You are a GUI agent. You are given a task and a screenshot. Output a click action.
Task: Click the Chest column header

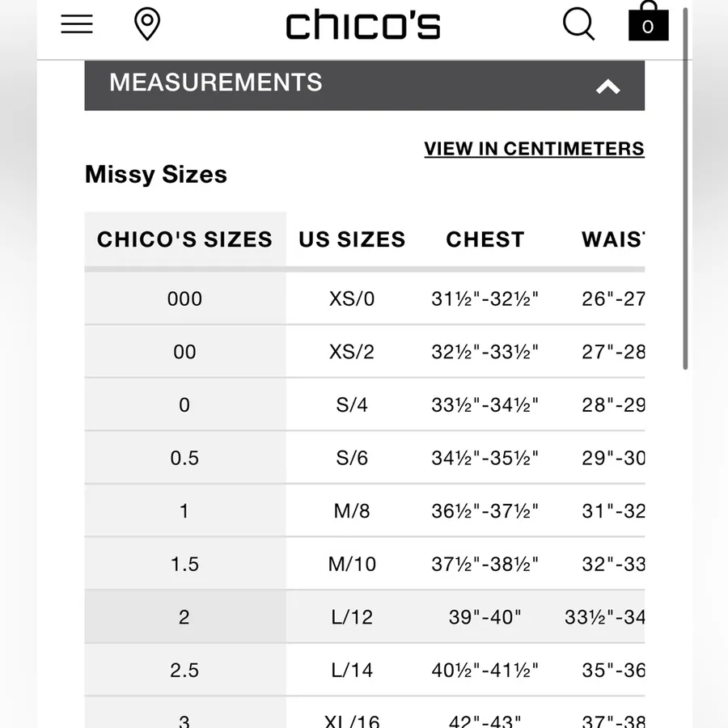[x=485, y=239]
